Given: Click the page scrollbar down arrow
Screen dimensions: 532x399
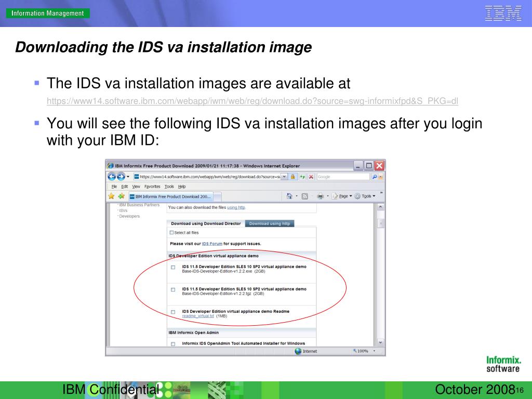Looking at the screenshot, I should coord(380,343).
